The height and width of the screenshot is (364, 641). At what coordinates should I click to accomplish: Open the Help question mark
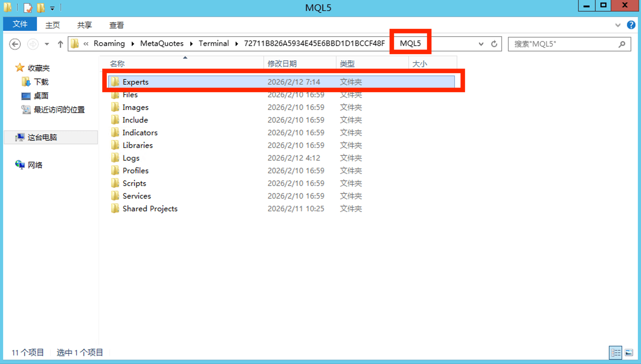click(631, 25)
